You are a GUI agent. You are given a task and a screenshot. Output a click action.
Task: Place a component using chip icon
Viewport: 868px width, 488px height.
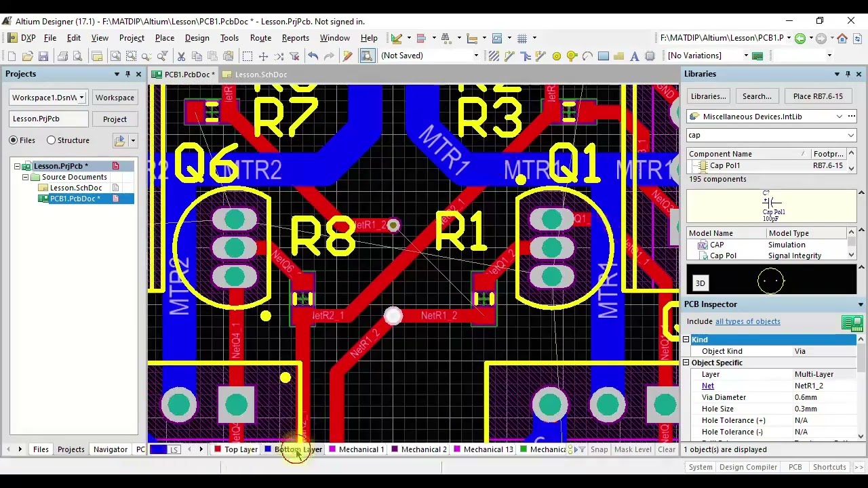(650, 56)
